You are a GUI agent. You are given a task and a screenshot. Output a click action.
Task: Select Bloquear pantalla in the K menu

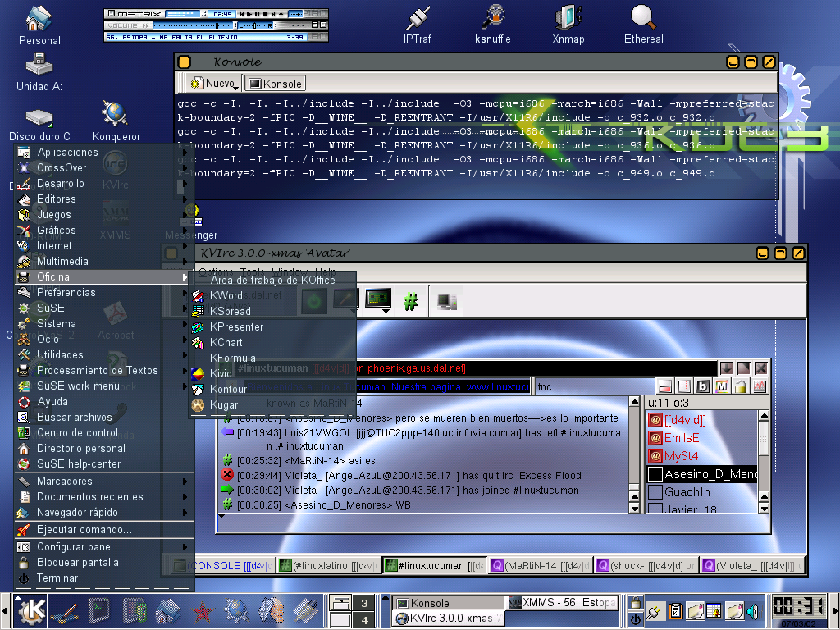click(102, 562)
